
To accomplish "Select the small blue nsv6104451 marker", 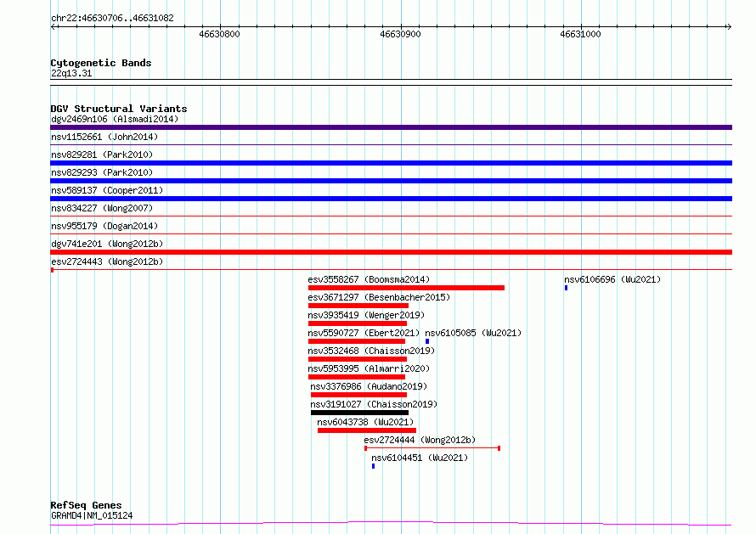I will tap(373, 466).
